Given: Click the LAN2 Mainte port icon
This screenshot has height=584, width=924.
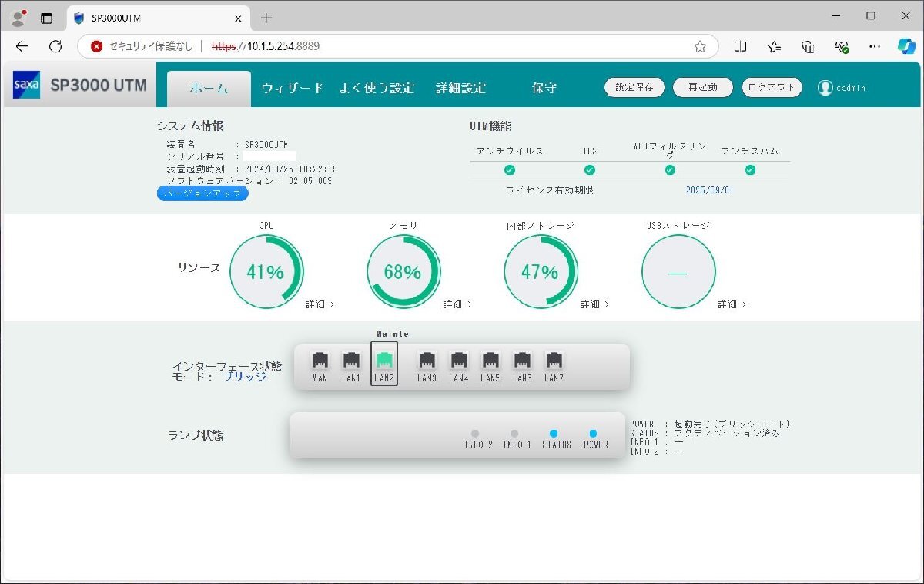Looking at the screenshot, I should [383, 361].
